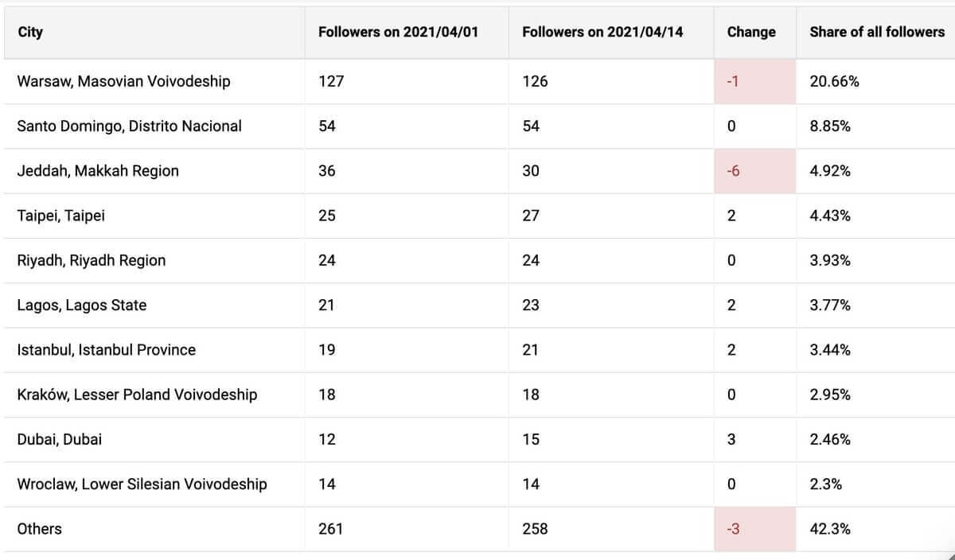Click the 20.66% share value
Image resolution: width=955 pixels, height=560 pixels.
click(x=834, y=81)
